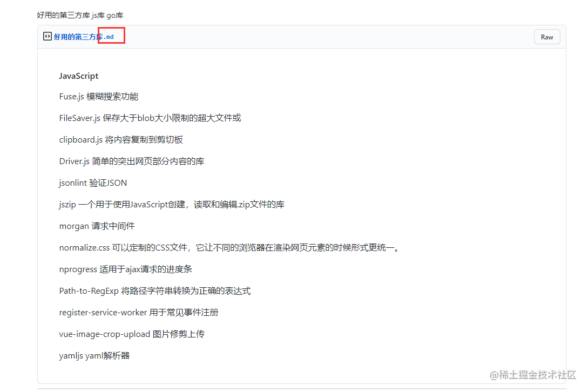Click the jsonlint 验证JSON line
The width and height of the screenshot is (588, 392).
[x=93, y=183]
